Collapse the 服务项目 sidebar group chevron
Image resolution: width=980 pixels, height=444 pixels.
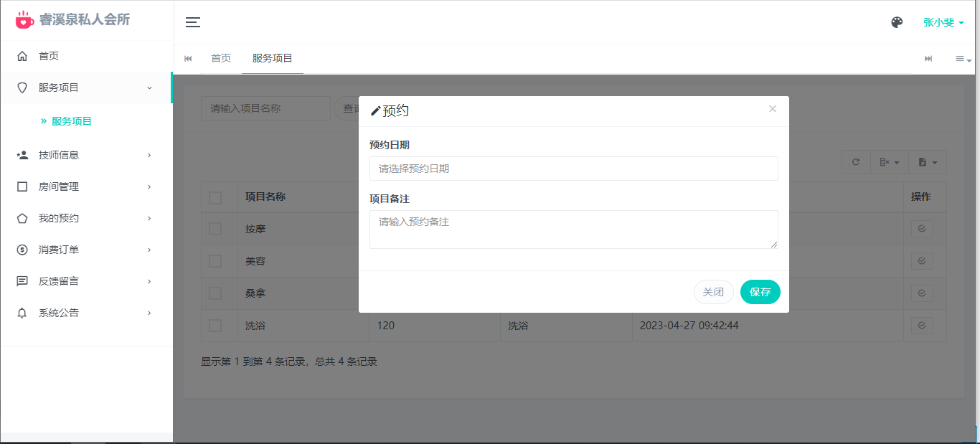[149, 88]
